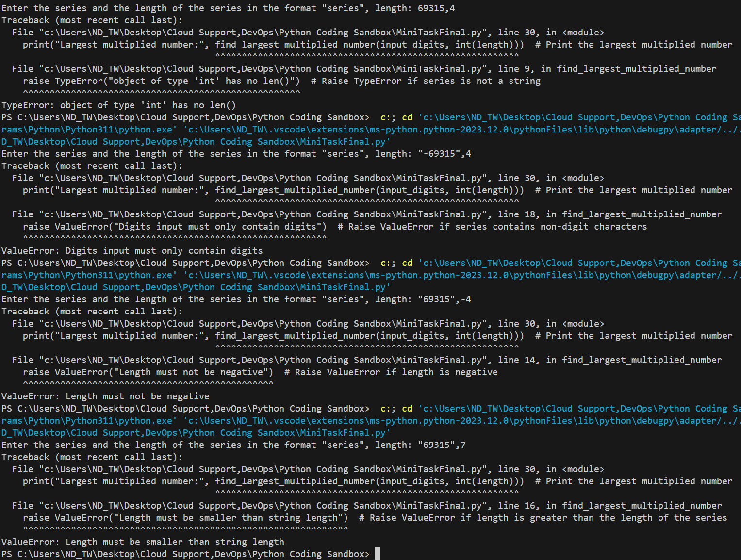Image resolution: width=741 pixels, height=560 pixels.
Task: Select the ValueError Digits input message
Action: tap(131, 250)
